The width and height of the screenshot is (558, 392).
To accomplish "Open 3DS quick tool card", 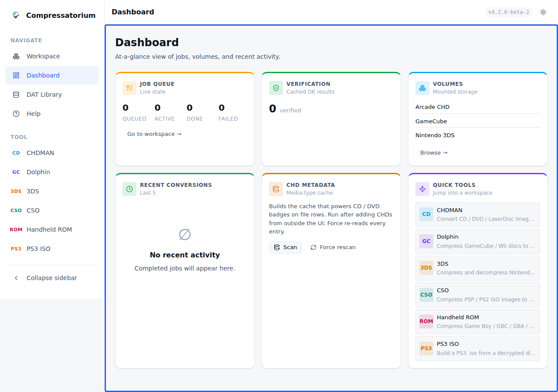I will pos(478,268).
